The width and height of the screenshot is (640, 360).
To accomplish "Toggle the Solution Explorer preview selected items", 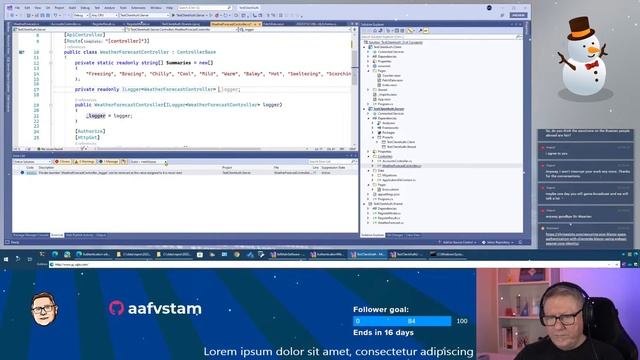I will (x=426, y=31).
